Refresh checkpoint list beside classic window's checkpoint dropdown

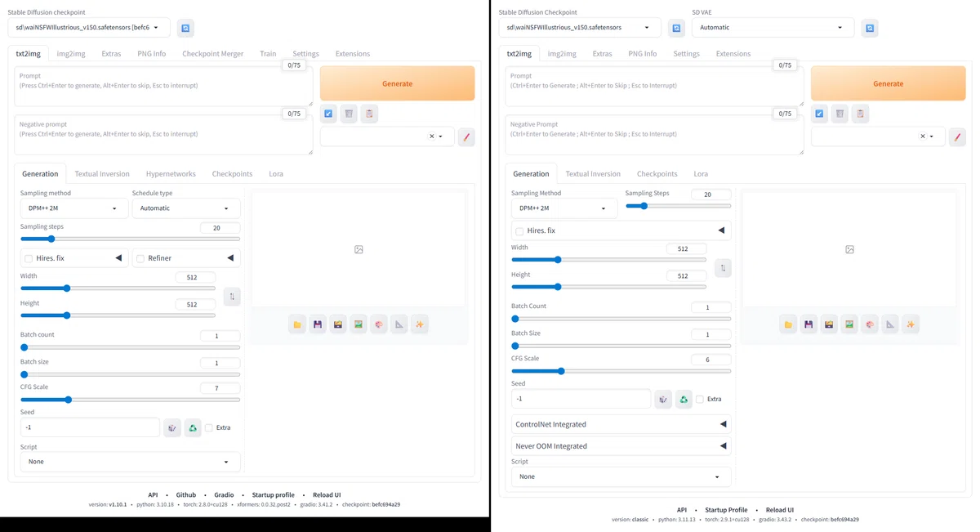tap(676, 28)
